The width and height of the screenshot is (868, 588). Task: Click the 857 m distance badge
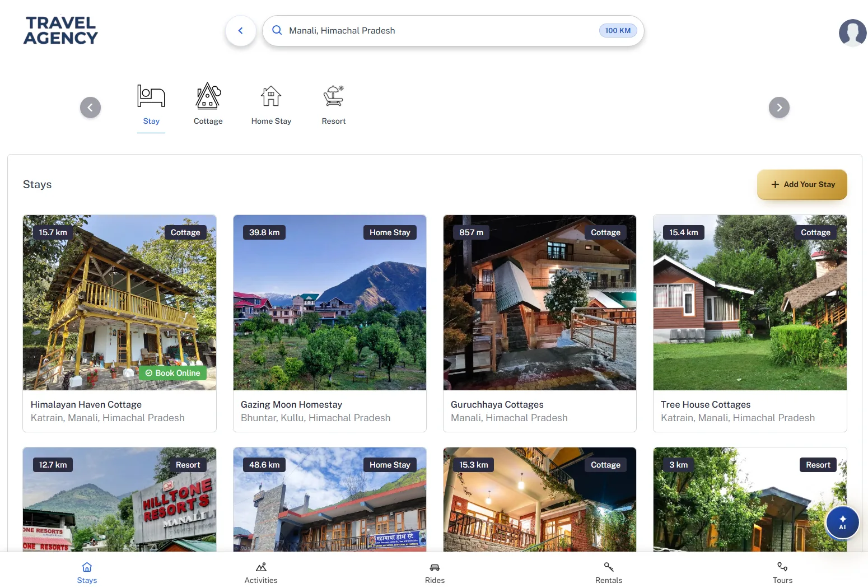[x=472, y=232]
